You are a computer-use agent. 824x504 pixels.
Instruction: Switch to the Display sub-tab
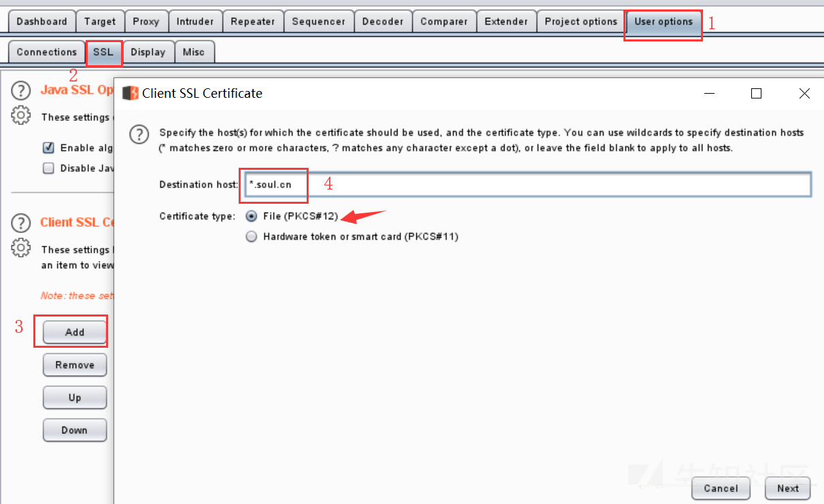click(148, 52)
